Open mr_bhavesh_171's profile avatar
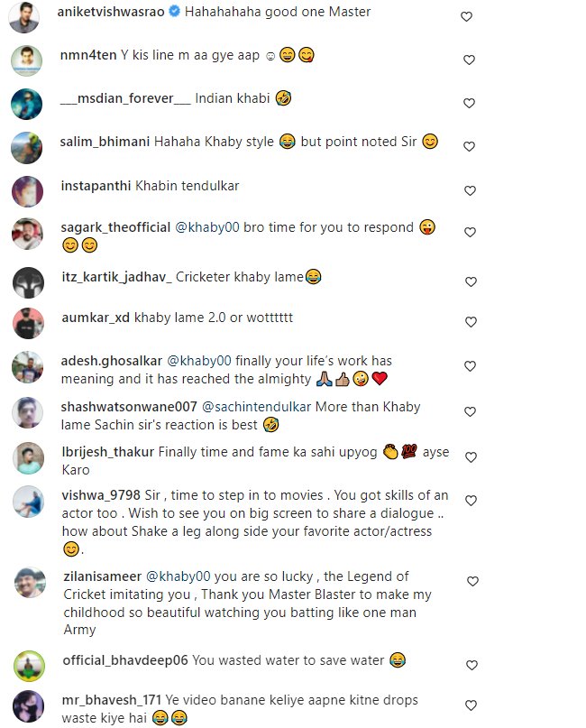Viewport: 586px width, 728px height. 27,705
